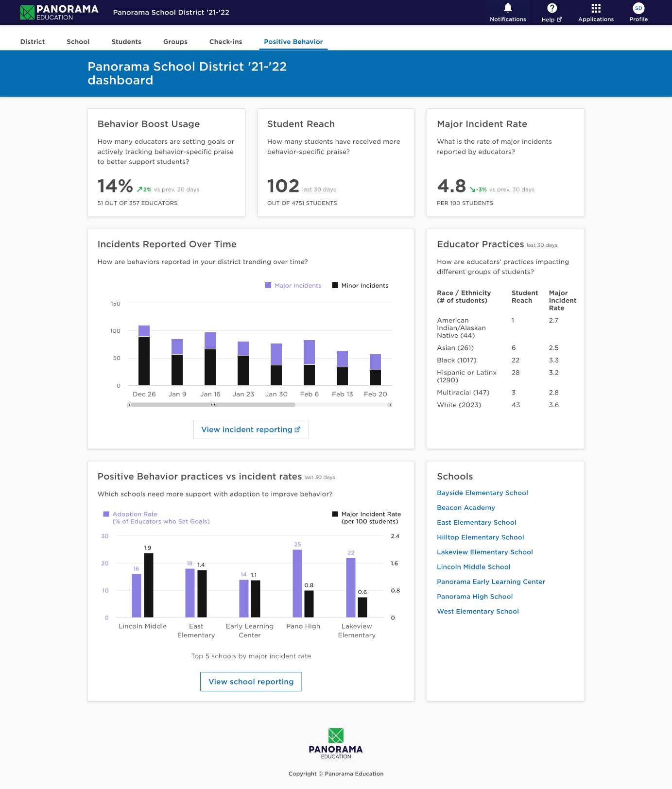
Task: Click 'Copyright © Panorama Education' footer text
Action: point(336,774)
